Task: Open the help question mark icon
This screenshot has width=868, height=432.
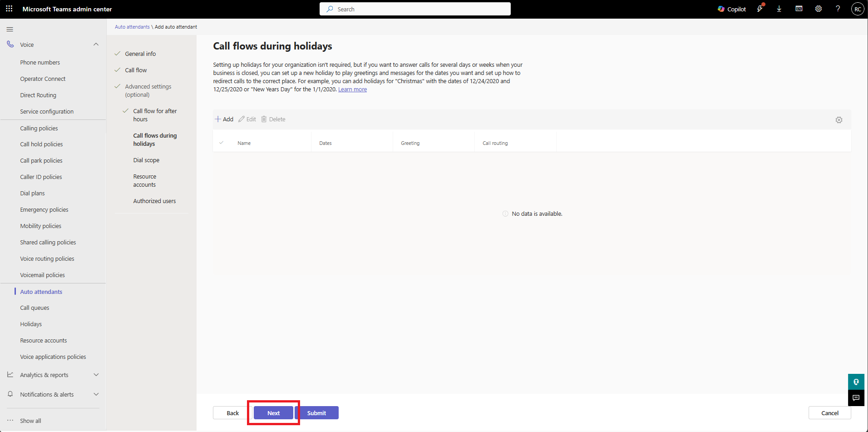Action: pyautogui.click(x=838, y=9)
